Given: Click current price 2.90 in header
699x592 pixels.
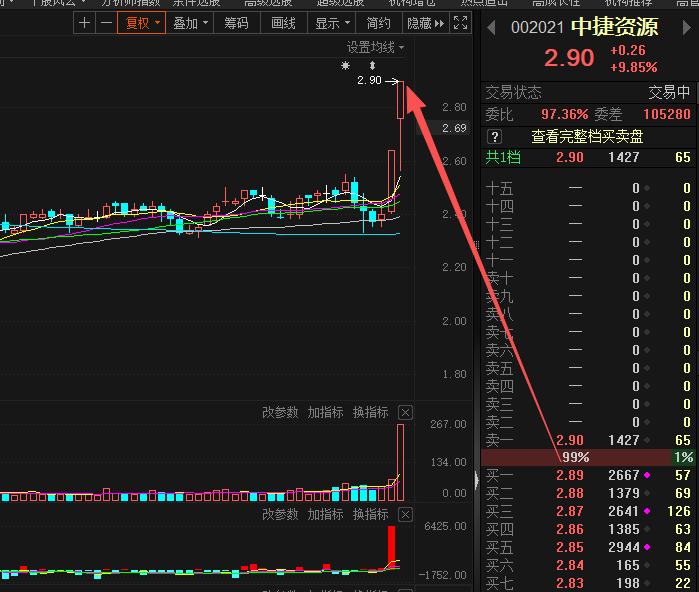Looking at the screenshot, I should [569, 58].
